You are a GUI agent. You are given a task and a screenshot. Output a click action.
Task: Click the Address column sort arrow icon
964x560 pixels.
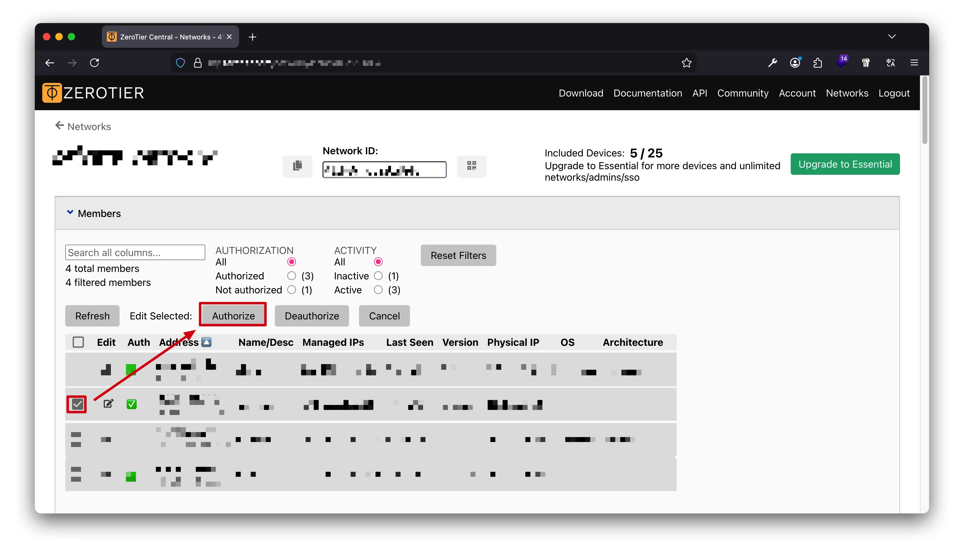(x=207, y=342)
